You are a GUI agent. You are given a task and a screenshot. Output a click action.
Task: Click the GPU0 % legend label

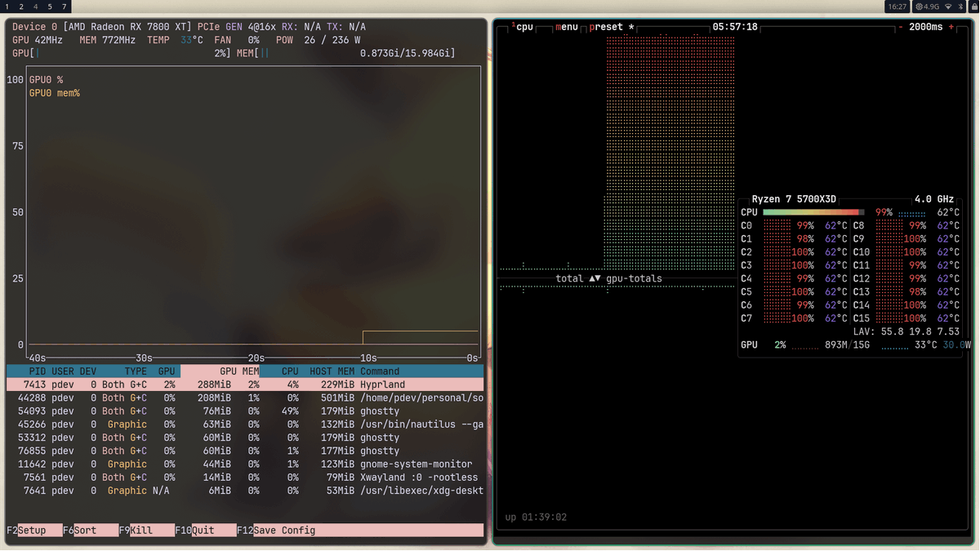(x=46, y=80)
